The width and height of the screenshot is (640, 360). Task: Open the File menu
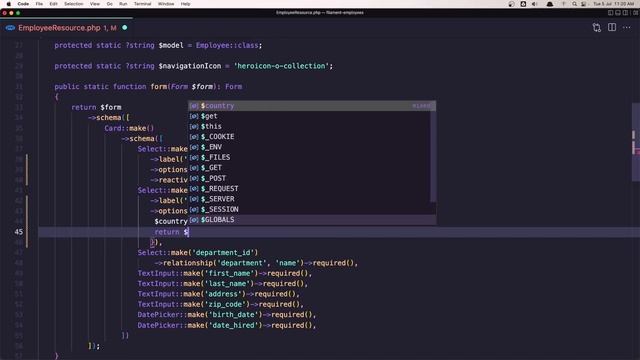click(39, 4)
